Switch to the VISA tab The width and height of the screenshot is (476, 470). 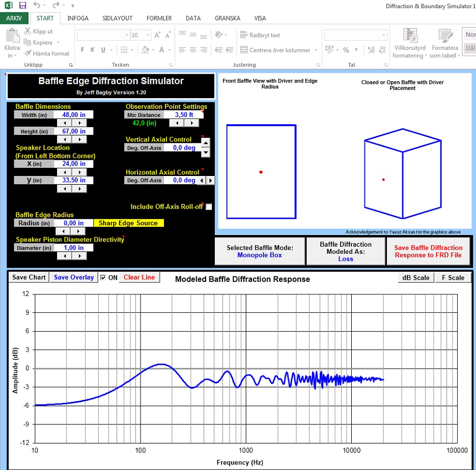click(260, 18)
